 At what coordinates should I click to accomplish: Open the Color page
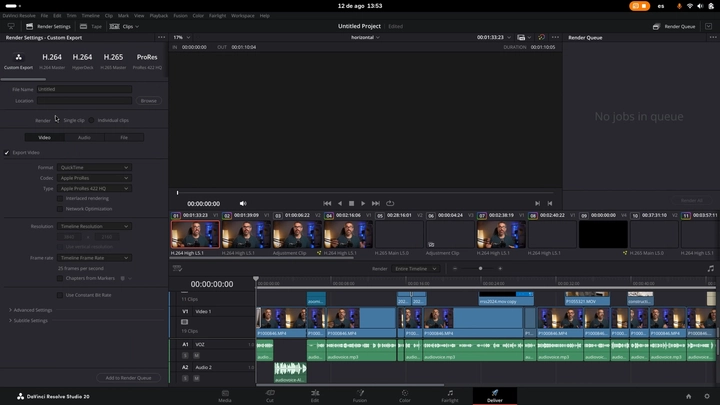(x=405, y=396)
